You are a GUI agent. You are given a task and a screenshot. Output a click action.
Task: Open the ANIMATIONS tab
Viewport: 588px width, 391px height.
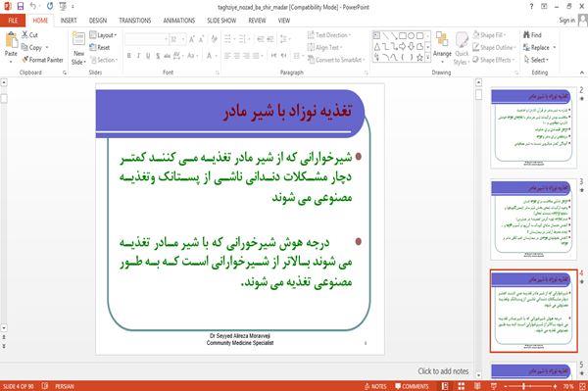(179, 21)
